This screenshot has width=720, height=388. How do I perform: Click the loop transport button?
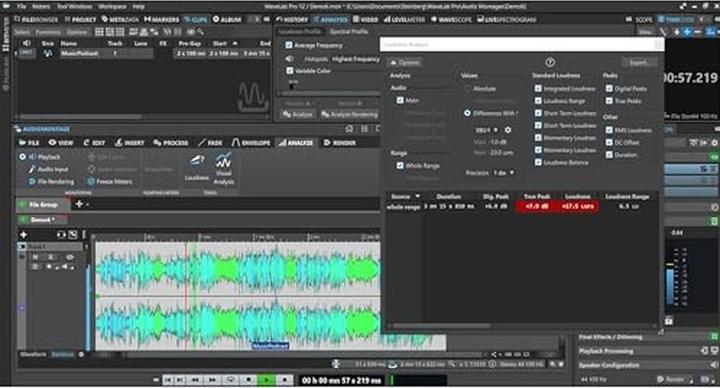(231, 380)
